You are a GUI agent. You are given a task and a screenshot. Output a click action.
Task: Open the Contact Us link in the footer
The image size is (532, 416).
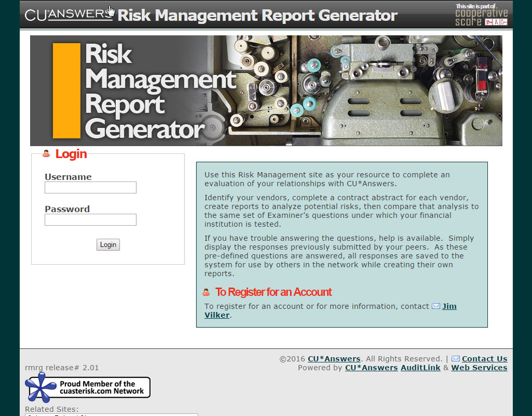485,359
